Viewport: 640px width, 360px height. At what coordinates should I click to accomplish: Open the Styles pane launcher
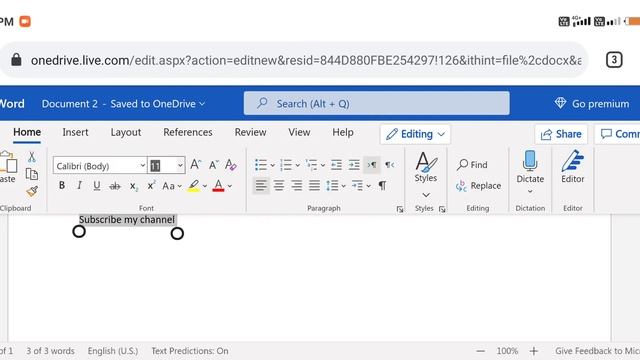(442, 209)
